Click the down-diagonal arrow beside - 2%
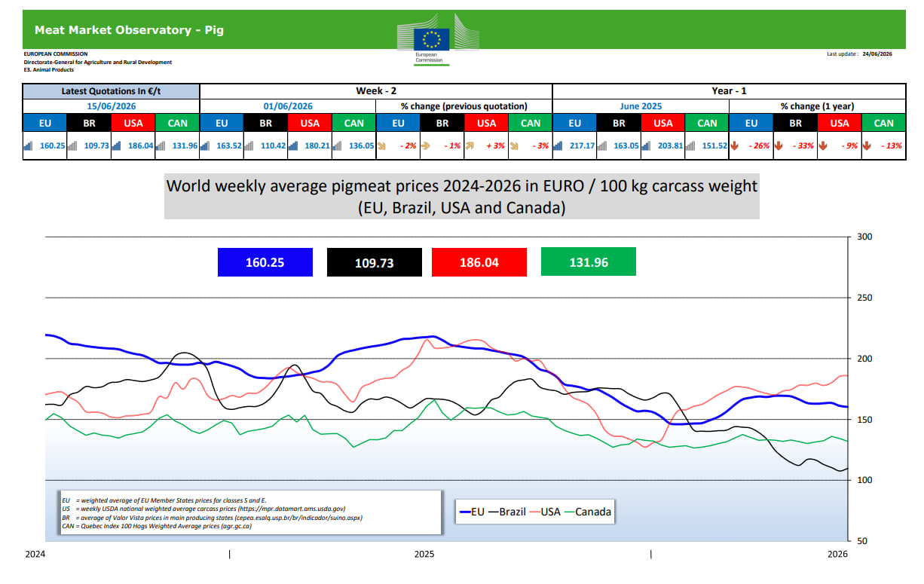Viewport: 924px width, 584px height. coord(382,145)
